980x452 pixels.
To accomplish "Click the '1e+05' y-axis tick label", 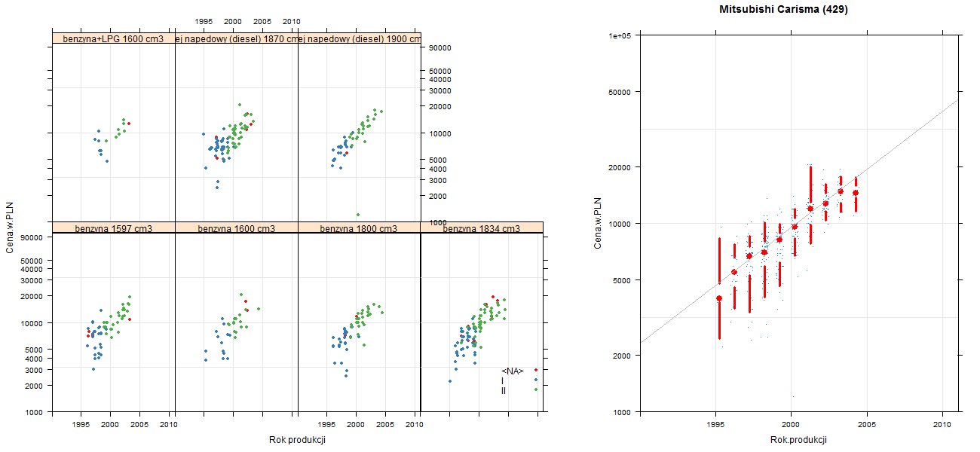I will point(620,35).
